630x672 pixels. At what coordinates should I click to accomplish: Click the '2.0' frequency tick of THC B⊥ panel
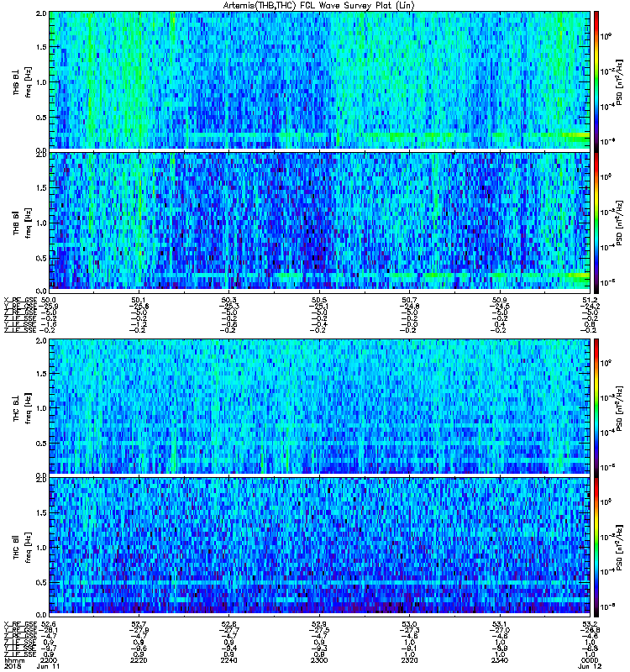pyautogui.click(x=41, y=341)
